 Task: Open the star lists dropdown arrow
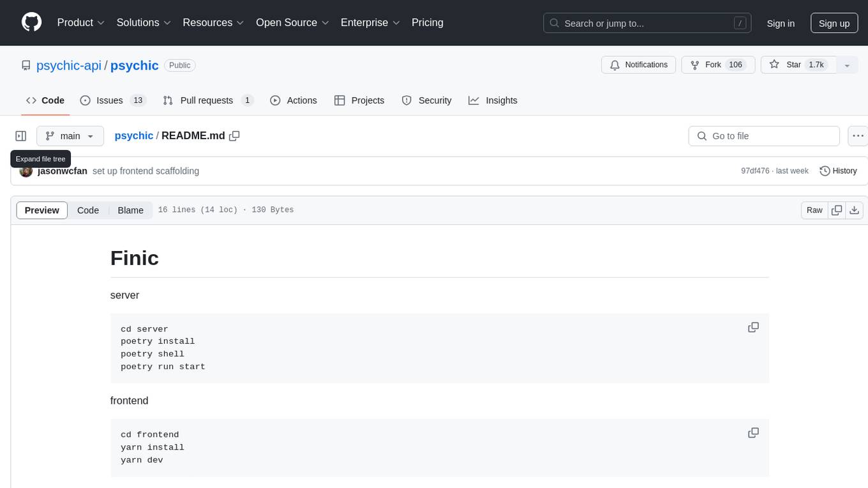click(x=847, y=65)
